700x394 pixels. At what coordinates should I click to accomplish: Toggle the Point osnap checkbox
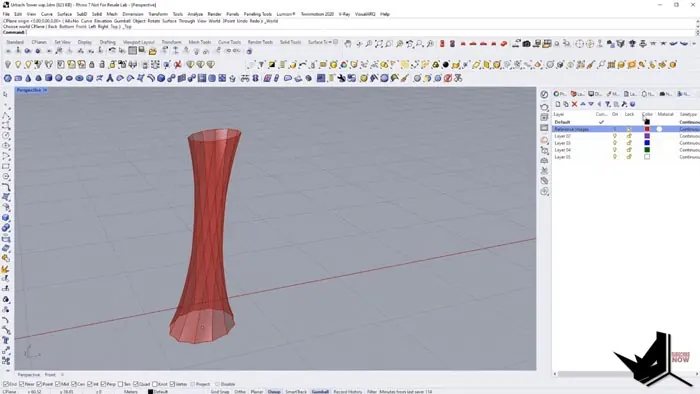(x=39, y=384)
